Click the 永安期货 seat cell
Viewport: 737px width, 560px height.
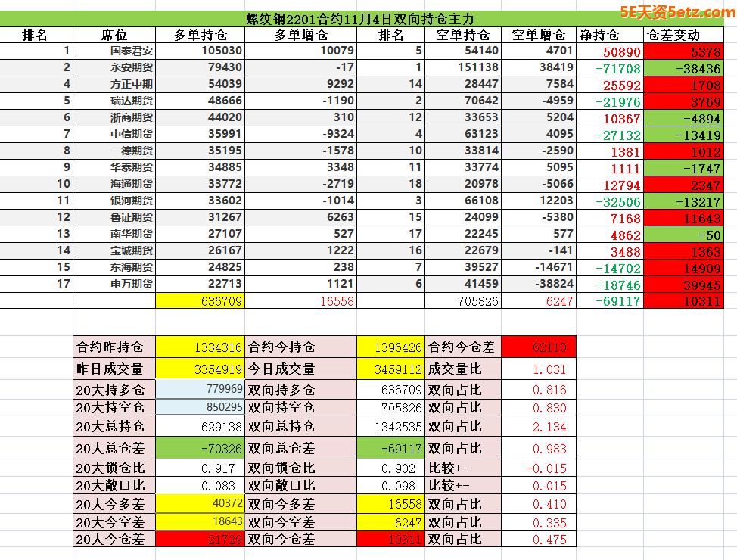coord(114,67)
